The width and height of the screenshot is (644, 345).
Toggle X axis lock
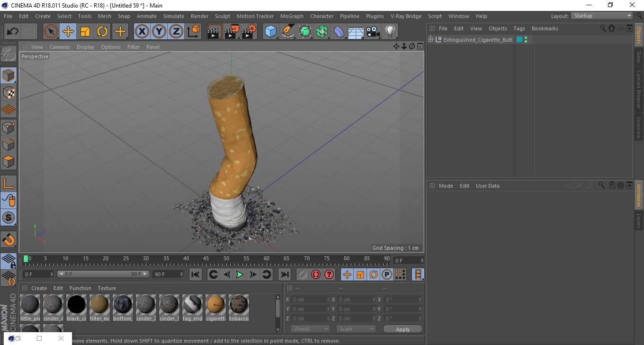tap(142, 32)
